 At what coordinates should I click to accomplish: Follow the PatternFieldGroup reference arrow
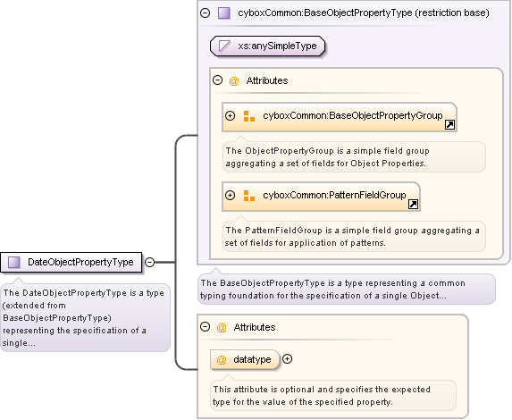[413, 205]
